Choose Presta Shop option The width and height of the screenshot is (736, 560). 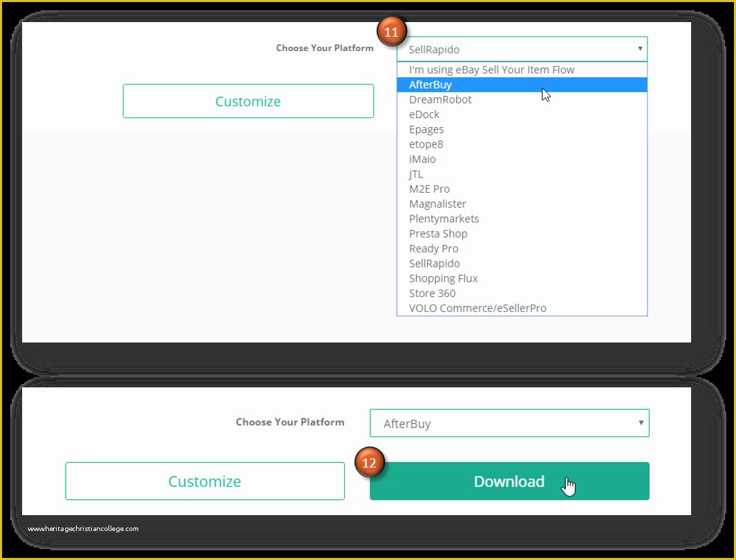pos(522,233)
